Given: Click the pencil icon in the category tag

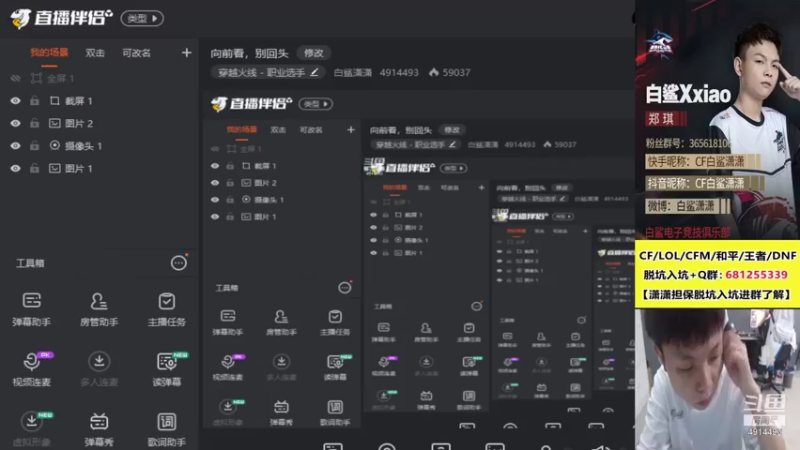Looking at the screenshot, I should [314, 72].
